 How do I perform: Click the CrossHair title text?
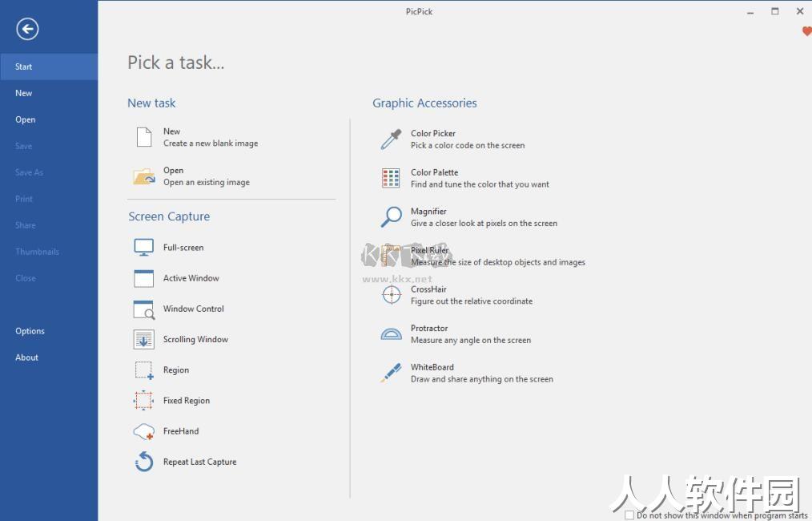pos(428,289)
